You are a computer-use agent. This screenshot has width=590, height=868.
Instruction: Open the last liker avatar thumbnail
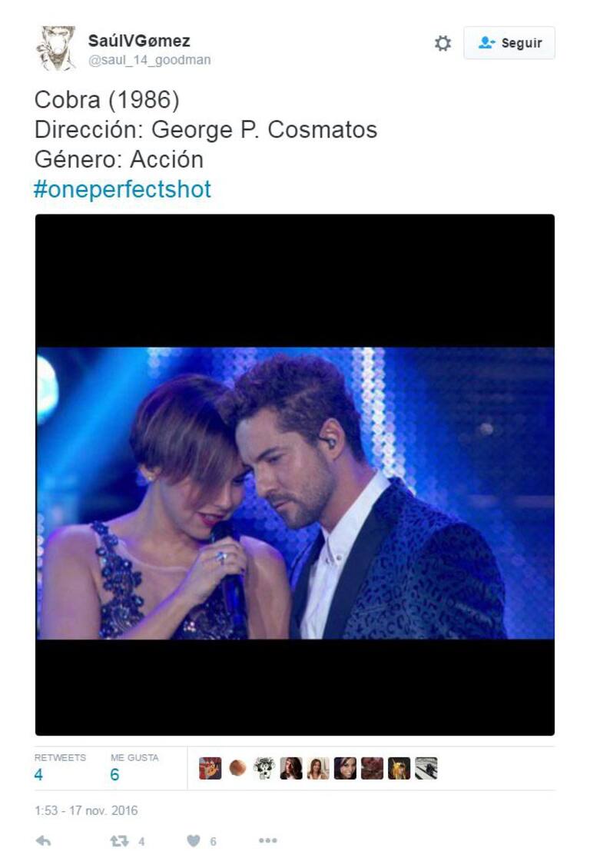click(x=426, y=768)
